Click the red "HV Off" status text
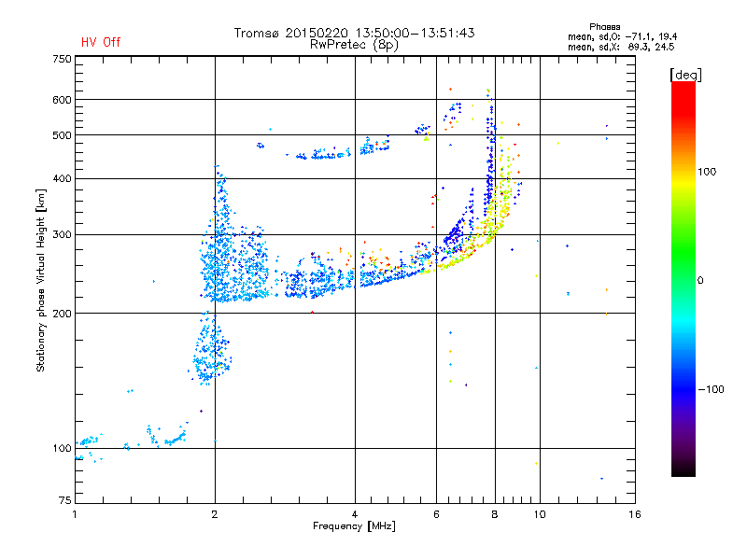The height and width of the screenshot is (560, 747). pyautogui.click(x=101, y=42)
